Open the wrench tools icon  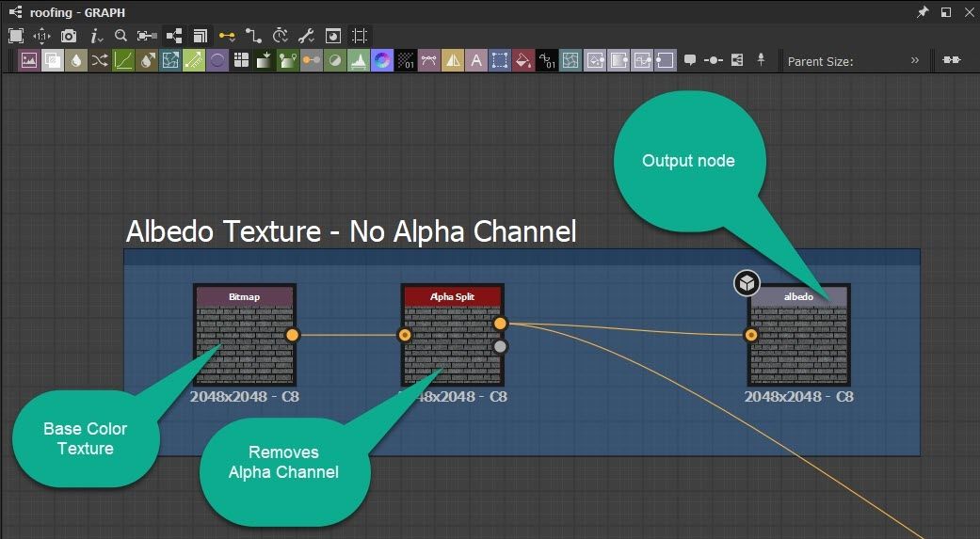click(306, 36)
